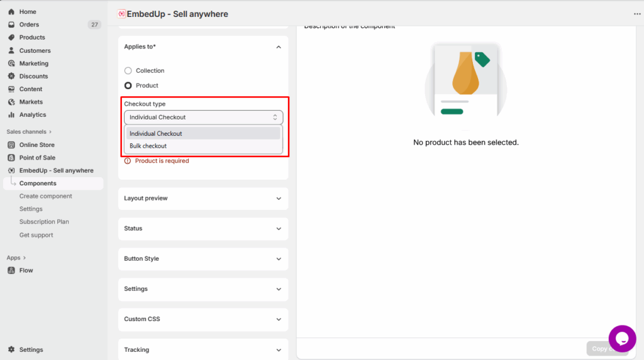
Task: Open Orders via its sidebar icon
Action: (x=11, y=25)
